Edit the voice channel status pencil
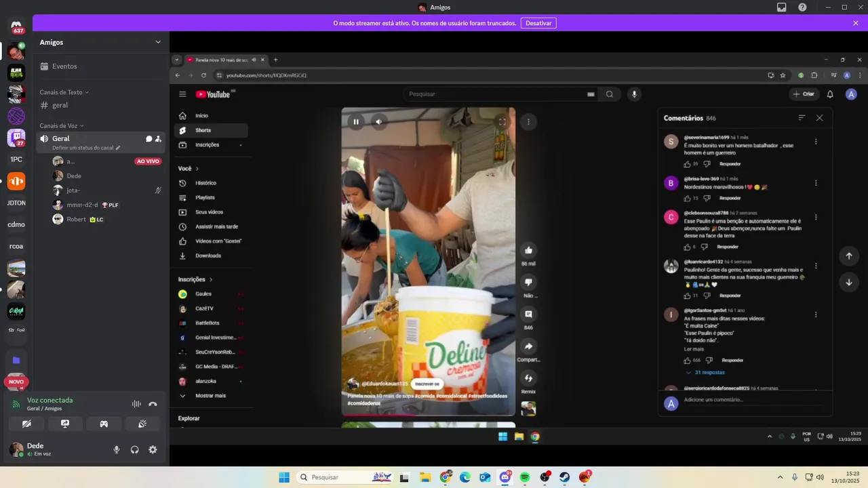Viewport: 868px width, 488px height. (118, 148)
